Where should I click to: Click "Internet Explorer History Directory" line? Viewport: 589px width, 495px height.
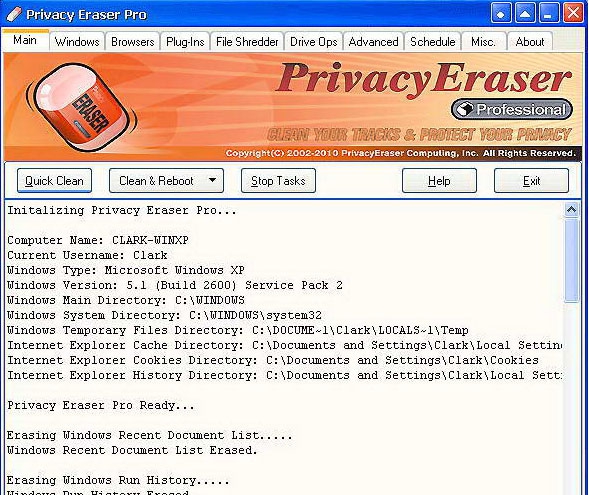coord(284,376)
